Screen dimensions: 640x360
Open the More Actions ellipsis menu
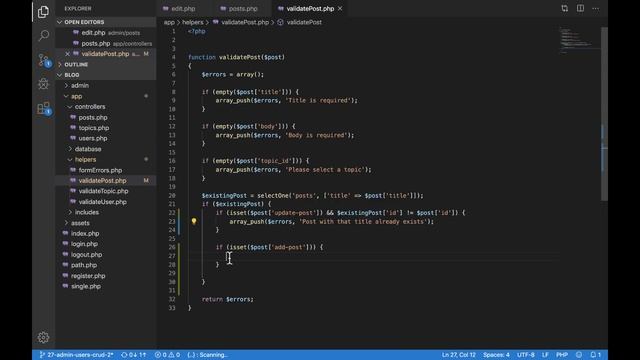click(596, 8)
